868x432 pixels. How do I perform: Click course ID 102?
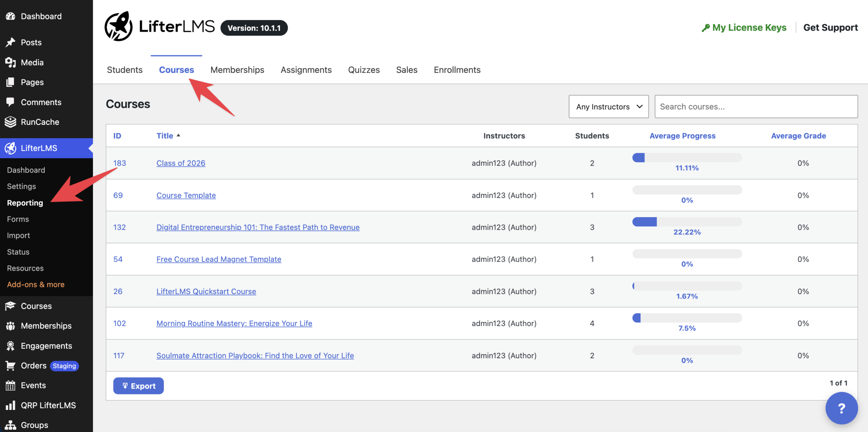pos(119,323)
